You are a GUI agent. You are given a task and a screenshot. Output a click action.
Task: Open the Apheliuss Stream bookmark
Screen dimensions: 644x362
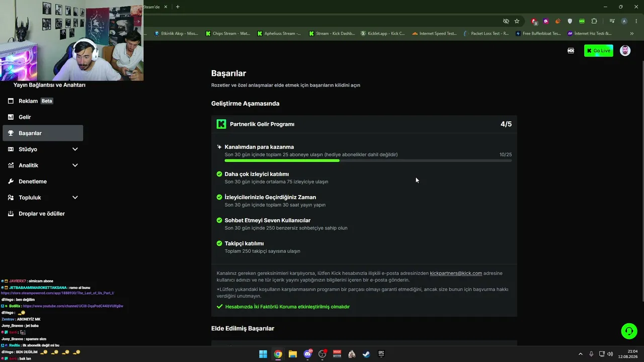tap(279, 34)
